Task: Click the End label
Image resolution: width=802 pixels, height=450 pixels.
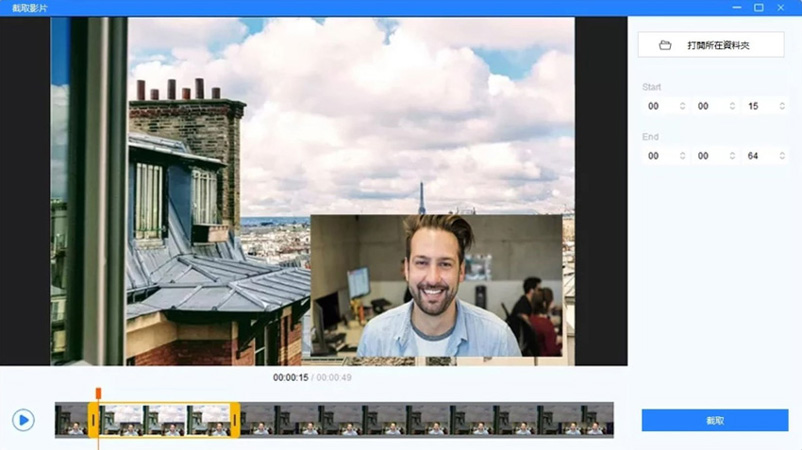Action: click(650, 137)
